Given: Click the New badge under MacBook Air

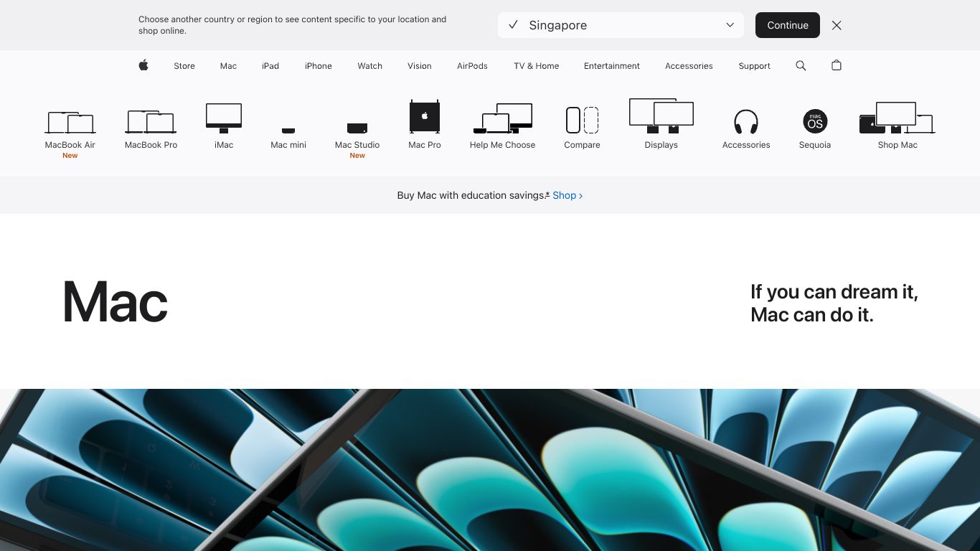Looking at the screenshot, I should coord(70,156).
